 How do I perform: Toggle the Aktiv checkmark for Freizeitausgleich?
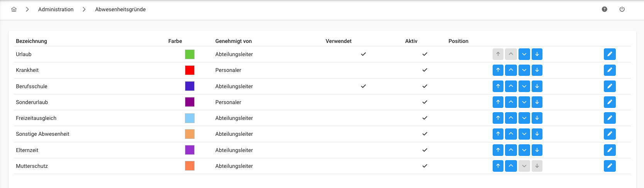click(x=425, y=118)
